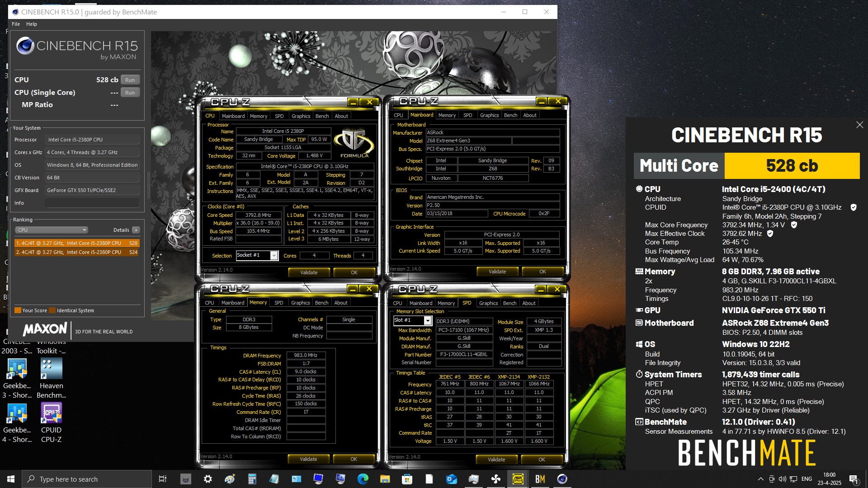868x488 pixels.
Task: Open Microsoft Store from taskbar
Action: [407, 479]
